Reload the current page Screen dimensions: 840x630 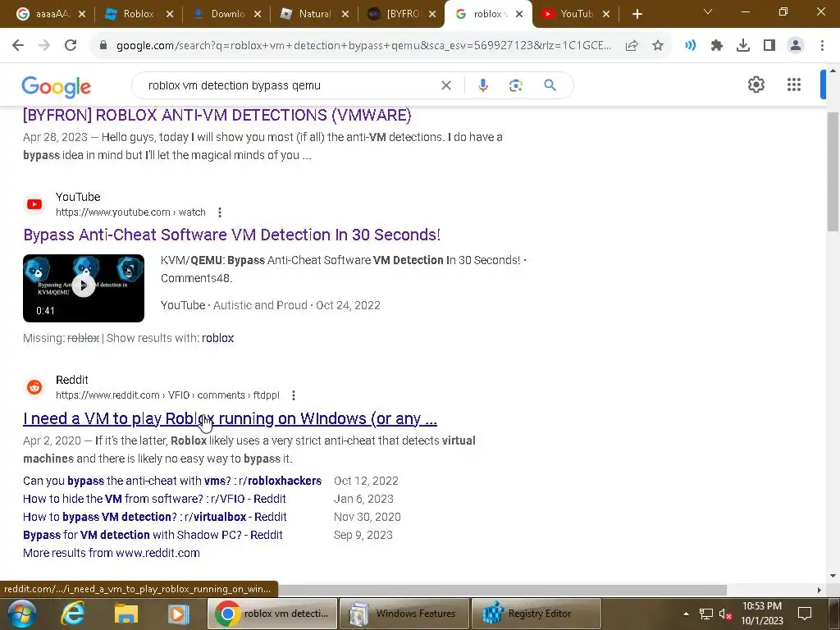[71, 46]
